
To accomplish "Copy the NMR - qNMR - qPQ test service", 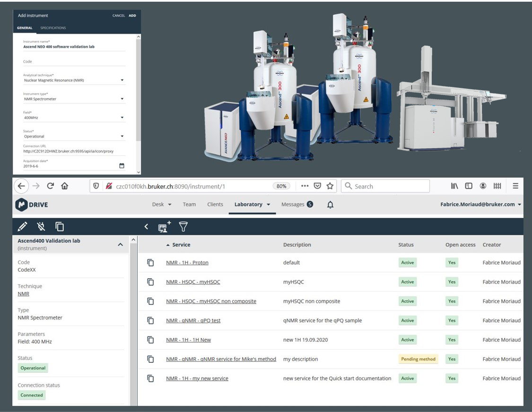I will tap(150, 321).
